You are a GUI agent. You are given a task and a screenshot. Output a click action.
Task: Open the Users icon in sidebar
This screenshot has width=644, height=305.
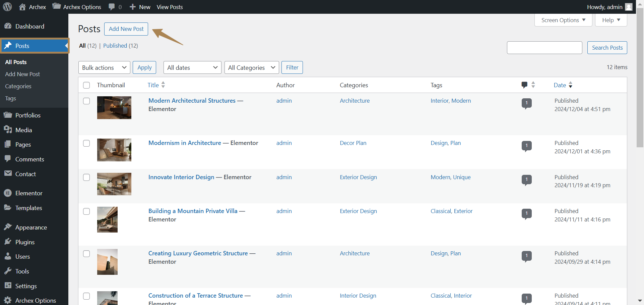coord(8,256)
